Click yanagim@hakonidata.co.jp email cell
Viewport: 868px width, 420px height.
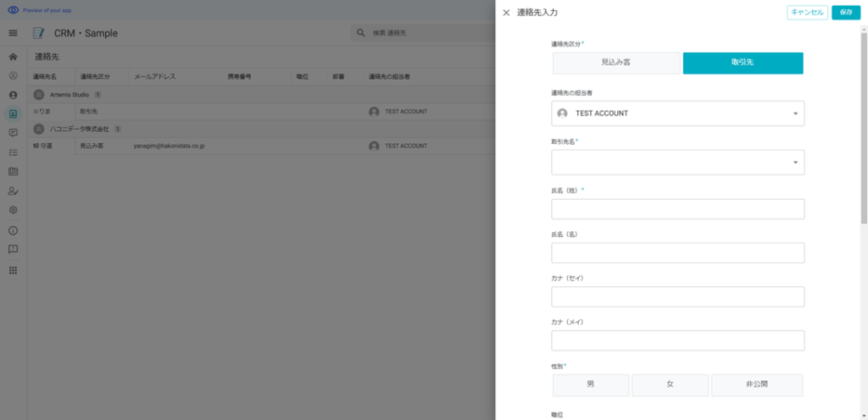[169, 146]
